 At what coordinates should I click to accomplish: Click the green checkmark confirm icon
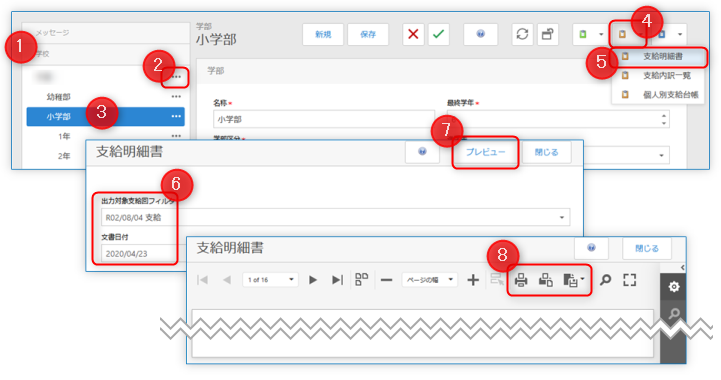pyautogui.click(x=438, y=34)
